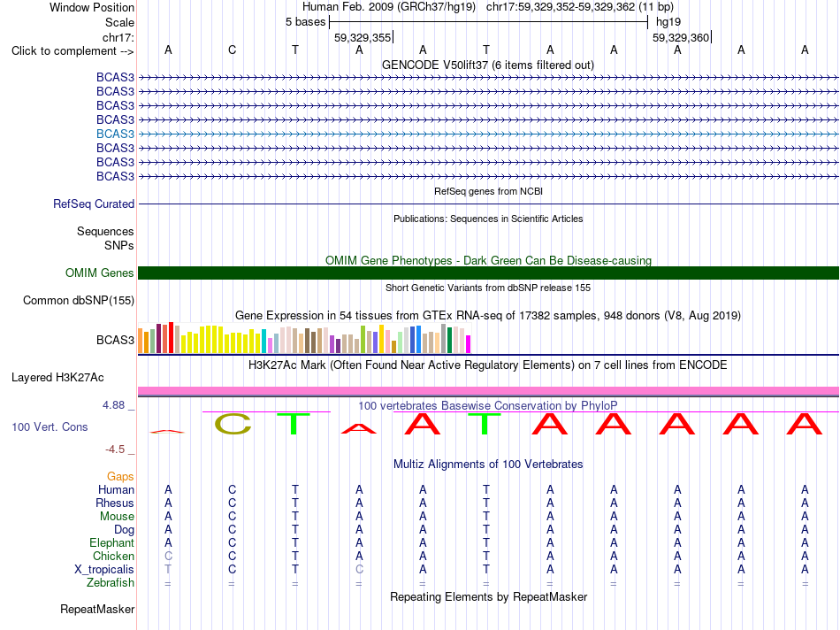Image resolution: width=840 pixels, height=630 pixels.
Task: Click the grey 'T' in the X_tropicalis row
Action: [168, 570]
